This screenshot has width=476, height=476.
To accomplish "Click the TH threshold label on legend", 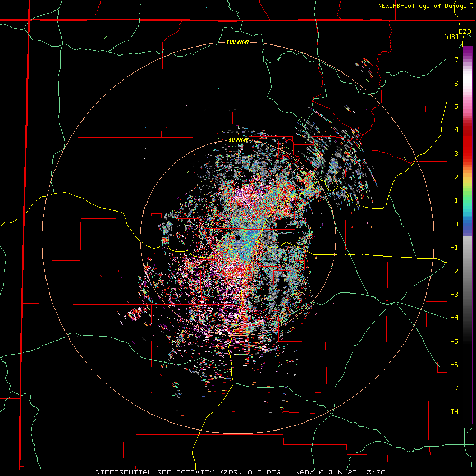I will tap(454, 412).
